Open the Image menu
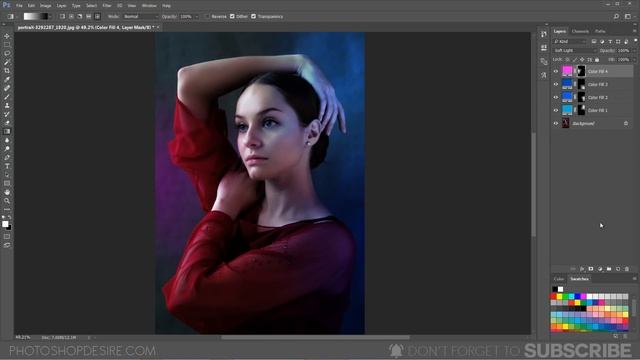The width and height of the screenshot is (640, 360). pyautogui.click(x=46, y=6)
